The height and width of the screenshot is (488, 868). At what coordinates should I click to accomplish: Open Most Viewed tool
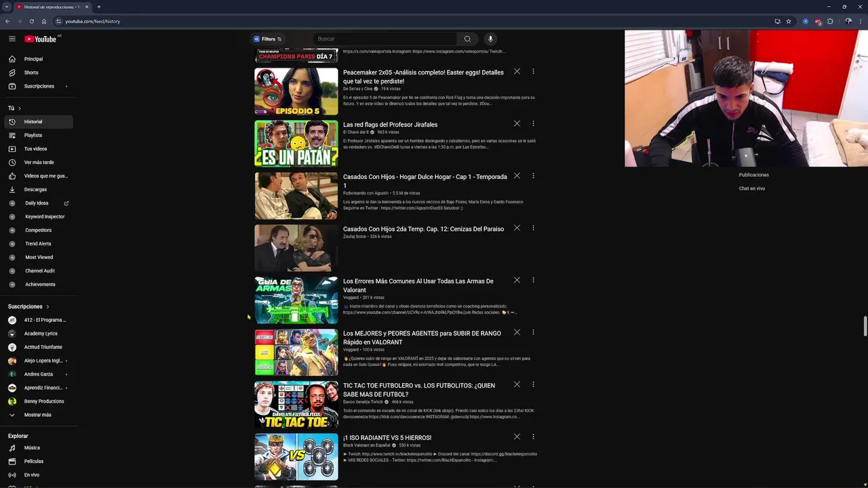(39, 257)
